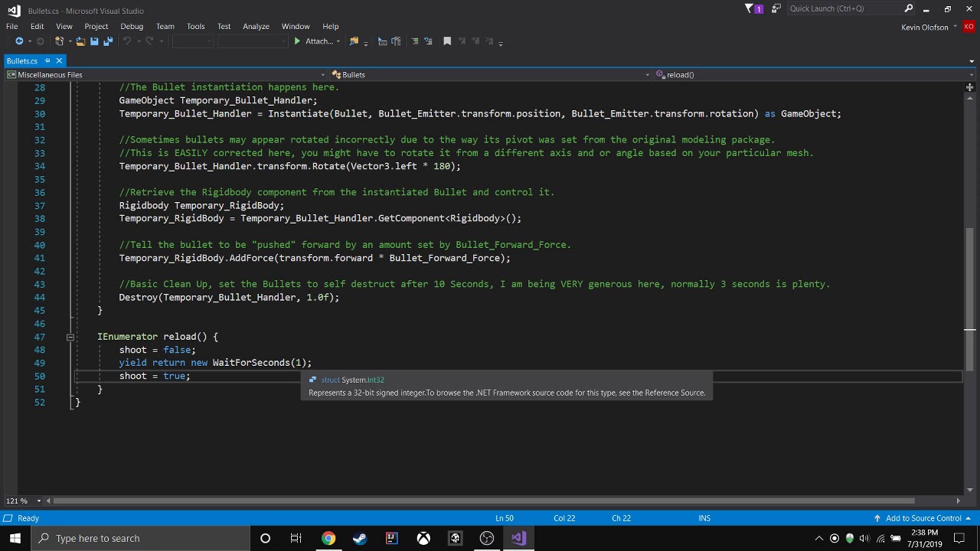
Task: Open the notifications flag icon
Action: click(x=750, y=8)
